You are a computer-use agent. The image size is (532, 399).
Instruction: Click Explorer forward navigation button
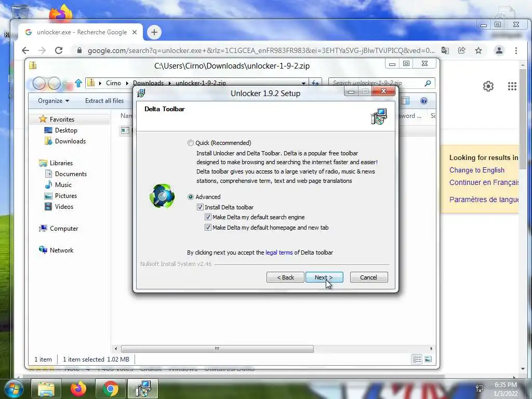(54, 83)
